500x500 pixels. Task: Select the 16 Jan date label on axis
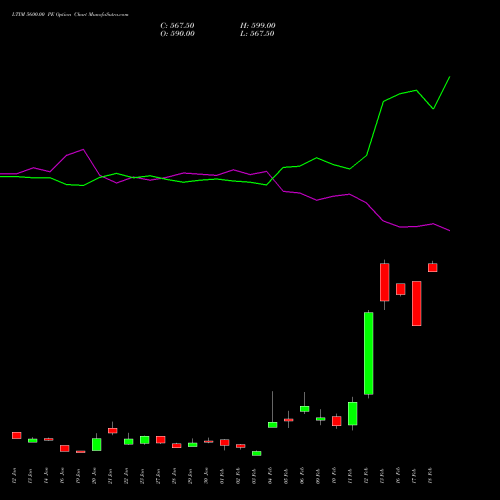tap(63, 476)
